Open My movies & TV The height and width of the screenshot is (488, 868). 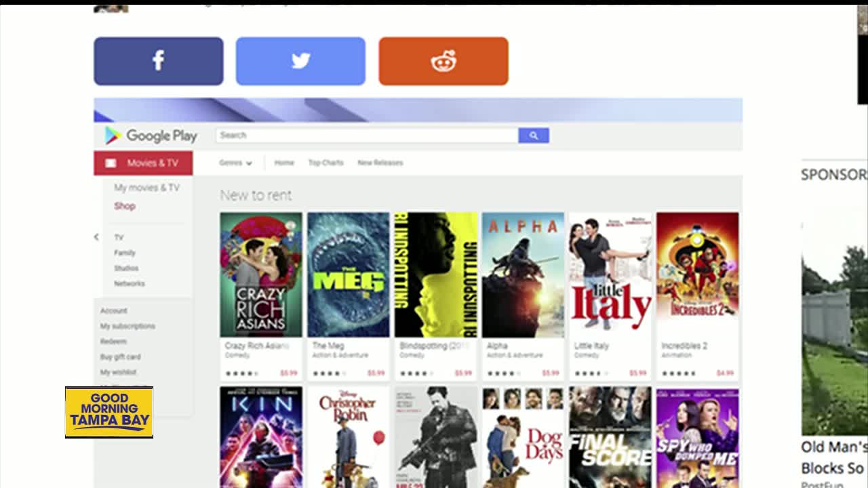[x=146, y=188]
